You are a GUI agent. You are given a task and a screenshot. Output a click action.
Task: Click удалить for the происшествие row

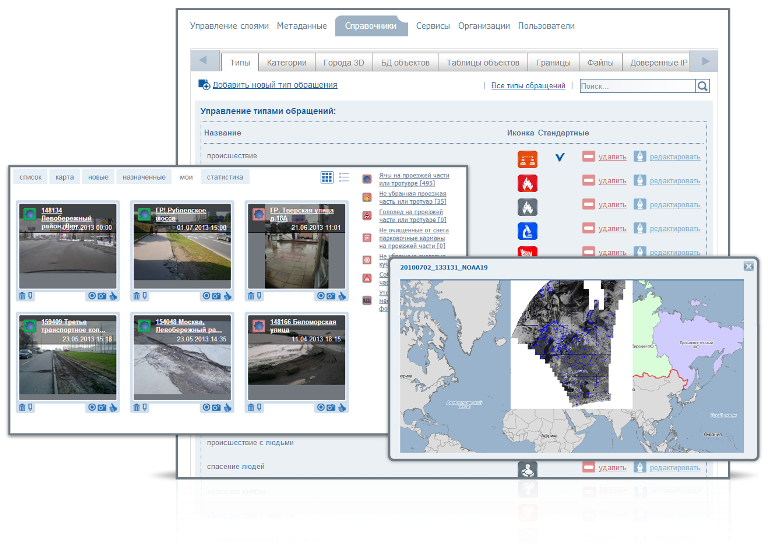tap(611, 157)
